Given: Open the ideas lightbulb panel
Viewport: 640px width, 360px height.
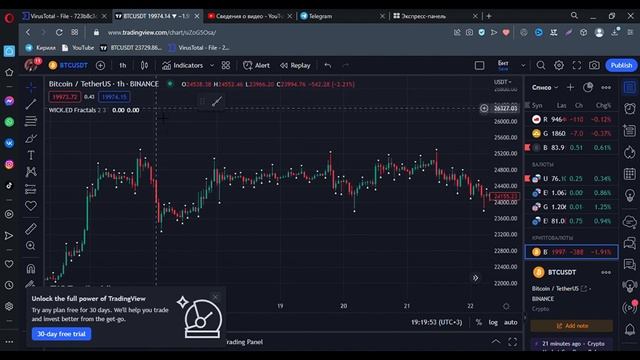Looking at the screenshot, I should [629, 196].
